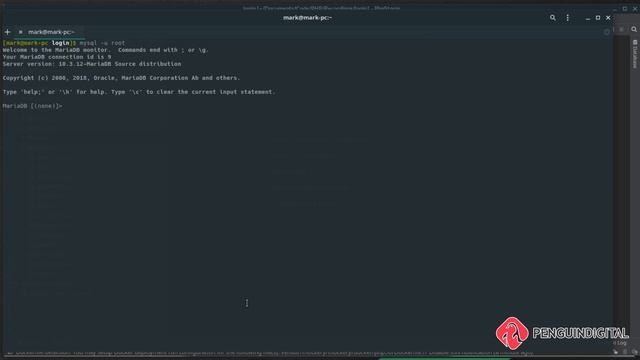This screenshot has width=640, height=360.
Task: Minimize the terminal window
Action: tap(588, 18)
